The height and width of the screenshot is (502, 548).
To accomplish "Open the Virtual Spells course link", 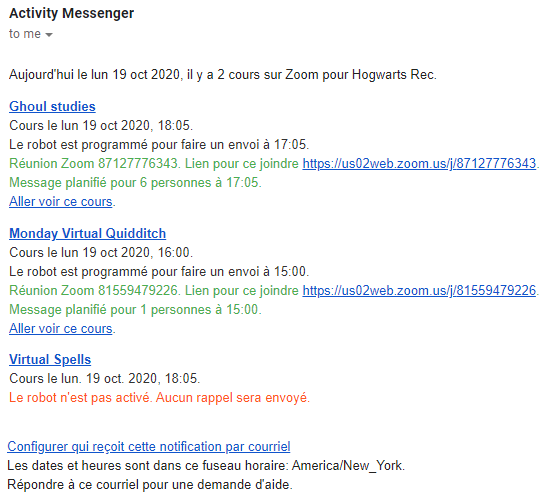I will coord(50,359).
